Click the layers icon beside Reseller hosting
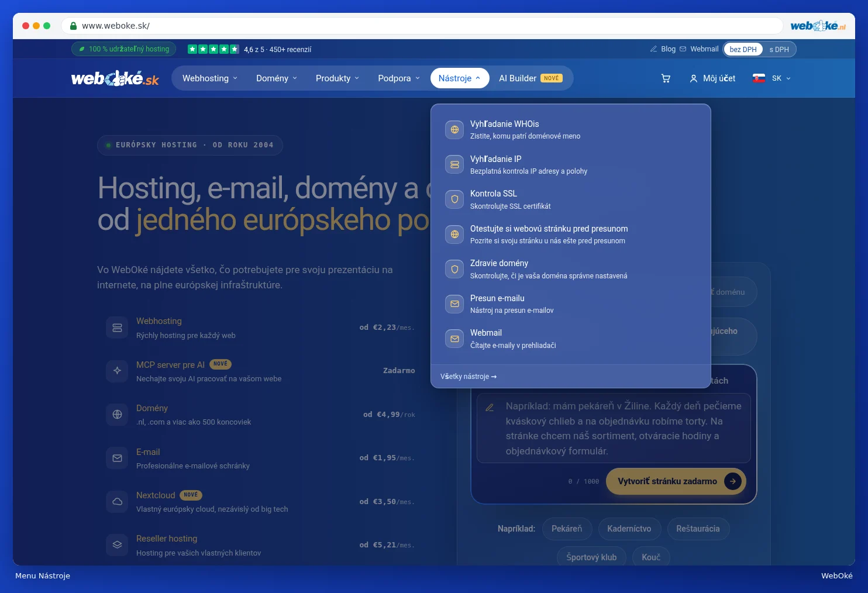 [117, 545]
